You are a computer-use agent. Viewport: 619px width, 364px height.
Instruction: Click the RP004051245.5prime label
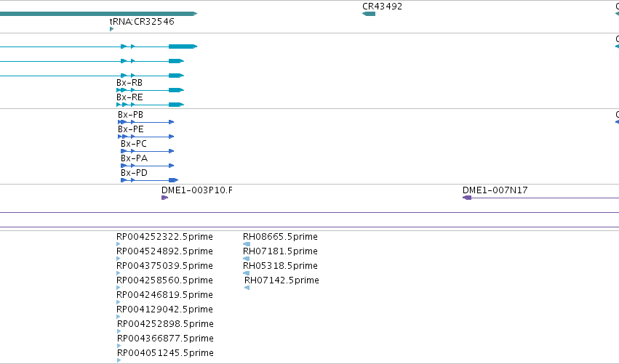coord(165,353)
